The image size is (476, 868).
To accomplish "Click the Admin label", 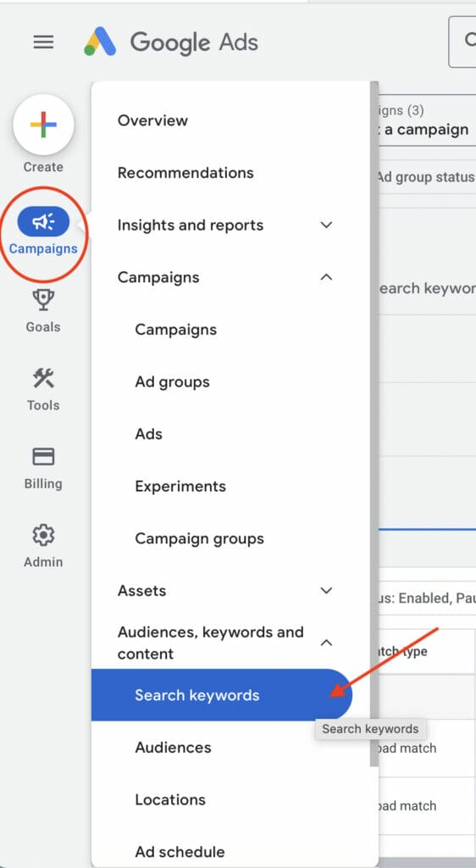I will point(43,563).
